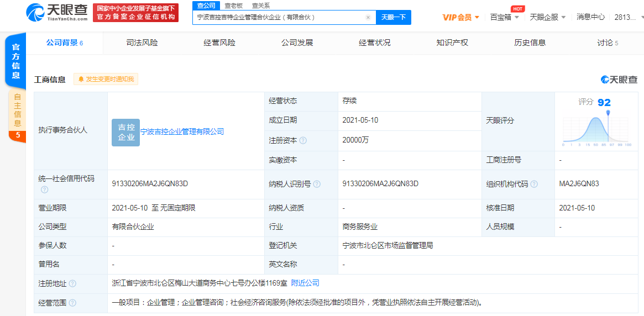Image resolution: width=644 pixels, height=316 pixels.
Task: Click the help icon next to 经营范围
Action: tap(72, 303)
